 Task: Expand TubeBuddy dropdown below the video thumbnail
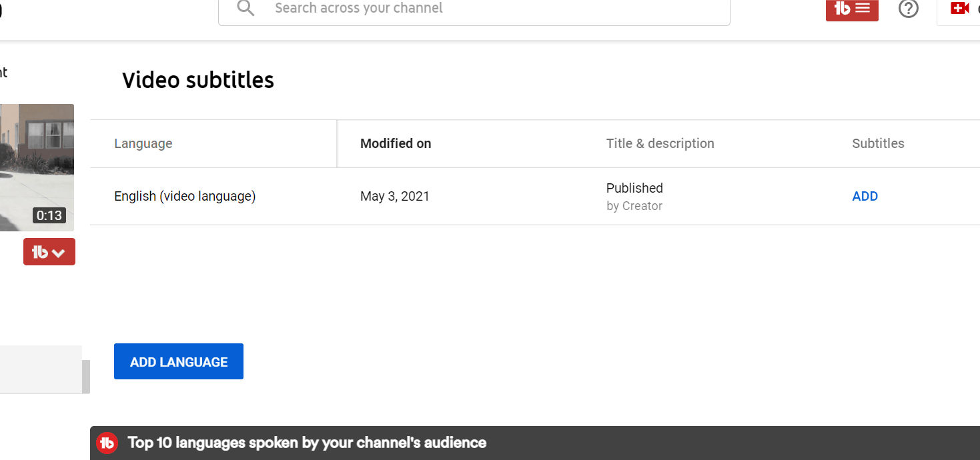pos(49,252)
